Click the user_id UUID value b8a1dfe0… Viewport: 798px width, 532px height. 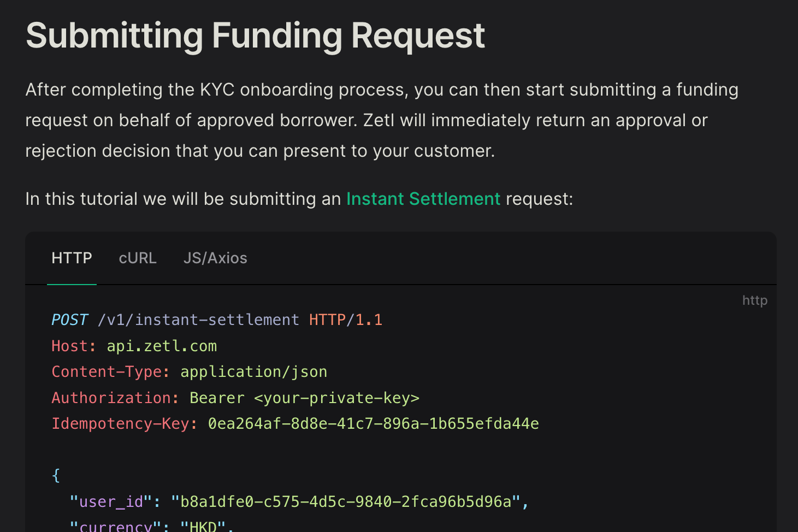tap(346, 501)
